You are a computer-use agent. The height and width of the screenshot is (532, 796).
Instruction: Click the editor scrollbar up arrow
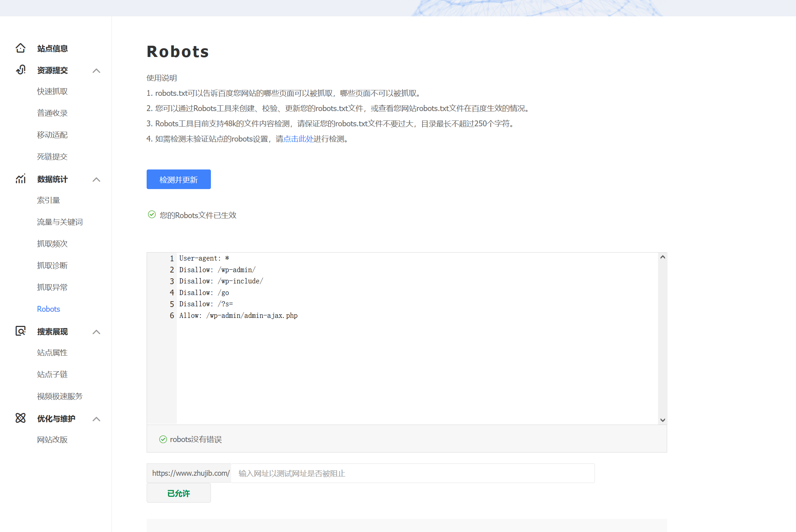pyautogui.click(x=662, y=257)
